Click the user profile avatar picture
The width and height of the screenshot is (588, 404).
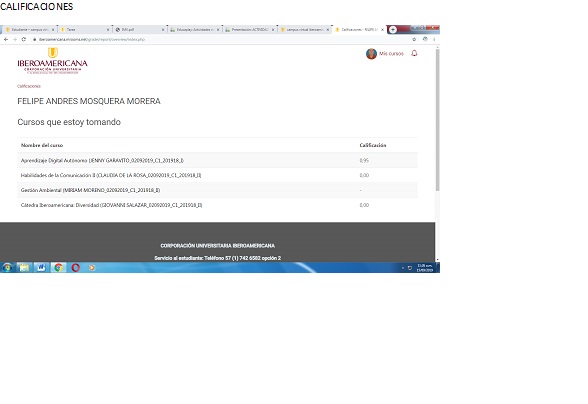(371, 54)
